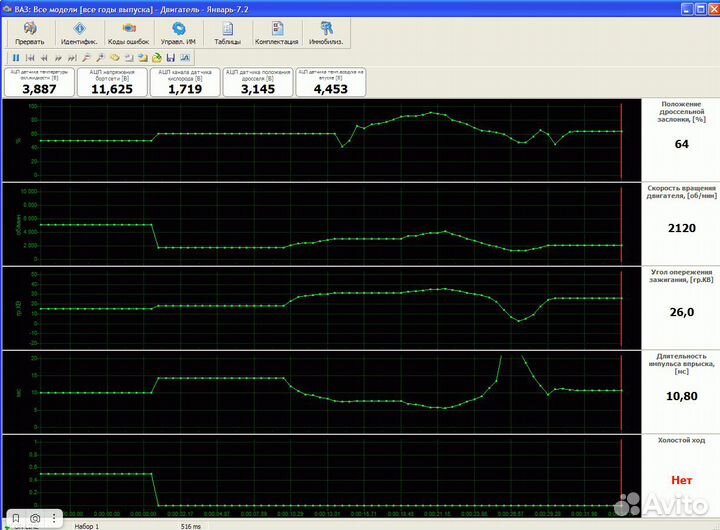This screenshot has width=720, height=530.
Task: Click the coolant temperature sensor ADC value box
Action: tap(39, 83)
